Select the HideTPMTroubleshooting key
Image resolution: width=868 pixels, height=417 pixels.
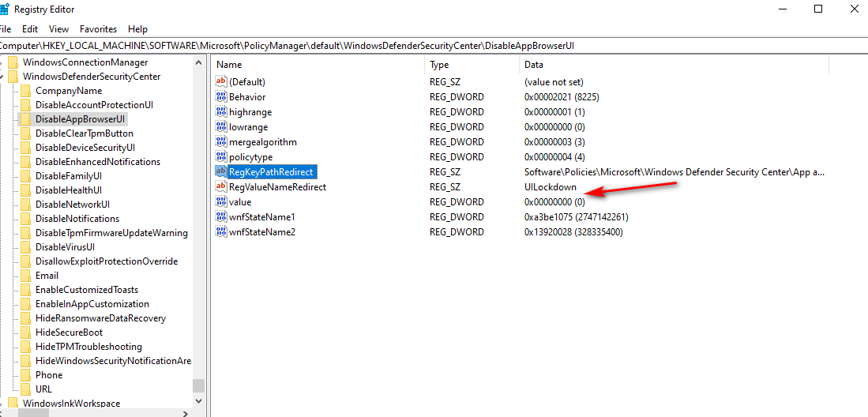pos(88,347)
